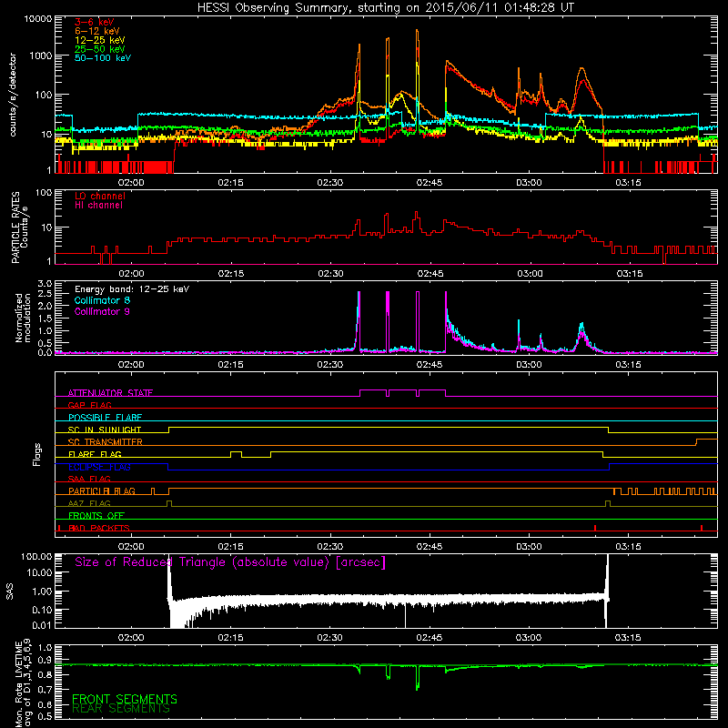Click the SC transmitter step-up near plot end
This screenshot has height=728, width=728.
[696, 441]
